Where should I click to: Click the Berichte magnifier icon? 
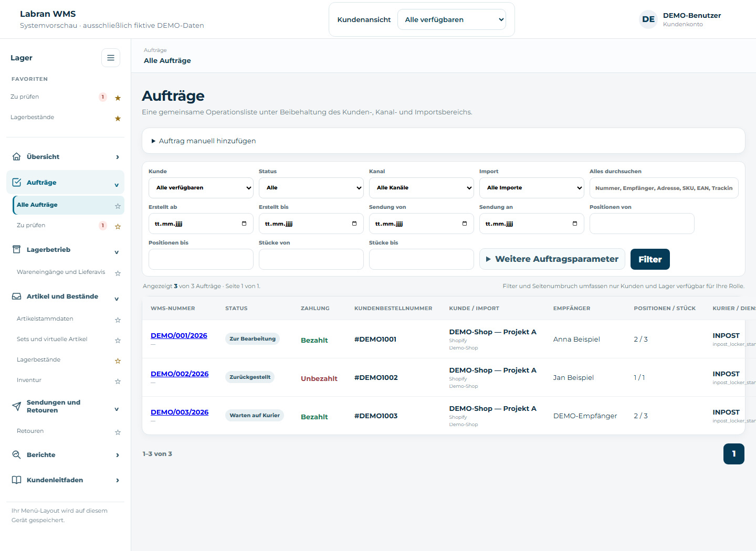pyautogui.click(x=17, y=454)
